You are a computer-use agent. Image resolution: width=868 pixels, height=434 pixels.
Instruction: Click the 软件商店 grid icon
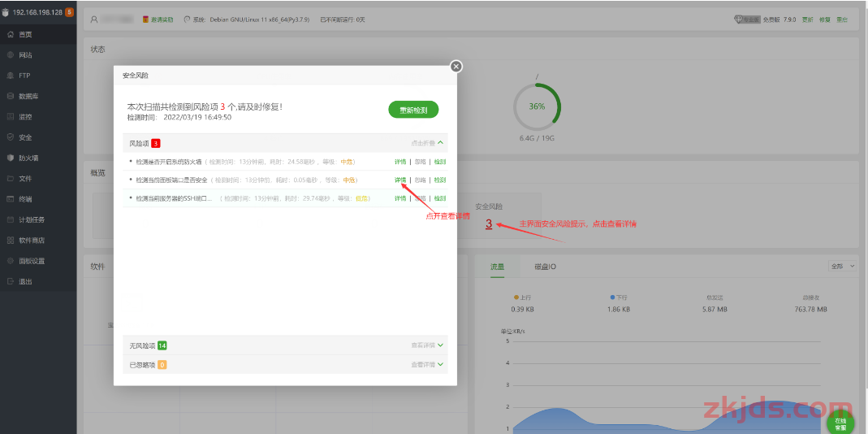[10, 240]
